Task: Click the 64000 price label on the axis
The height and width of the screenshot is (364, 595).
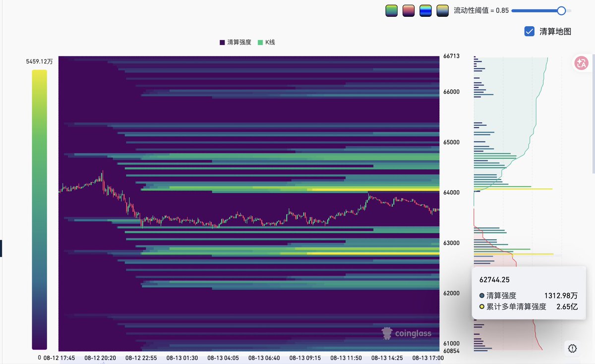Action: tap(452, 193)
